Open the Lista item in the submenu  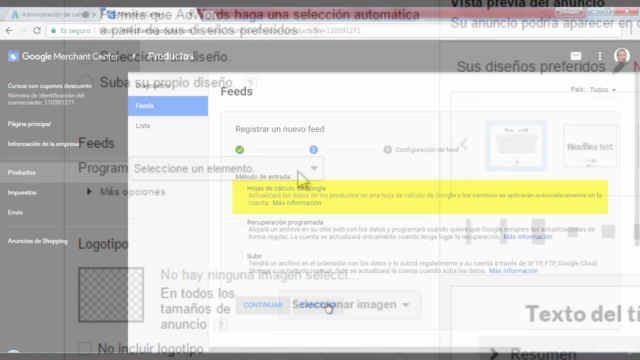[143, 126]
